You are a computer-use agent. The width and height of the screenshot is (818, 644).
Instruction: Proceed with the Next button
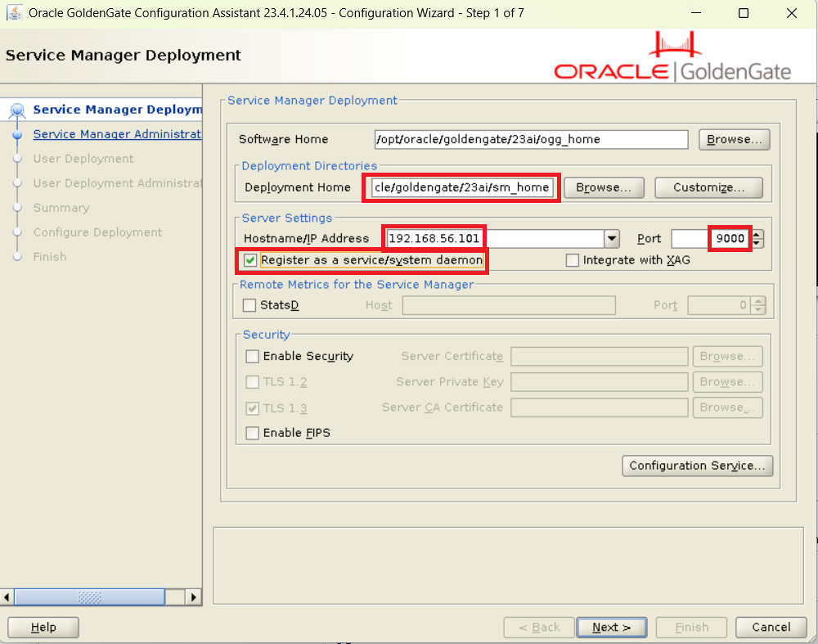(x=612, y=627)
